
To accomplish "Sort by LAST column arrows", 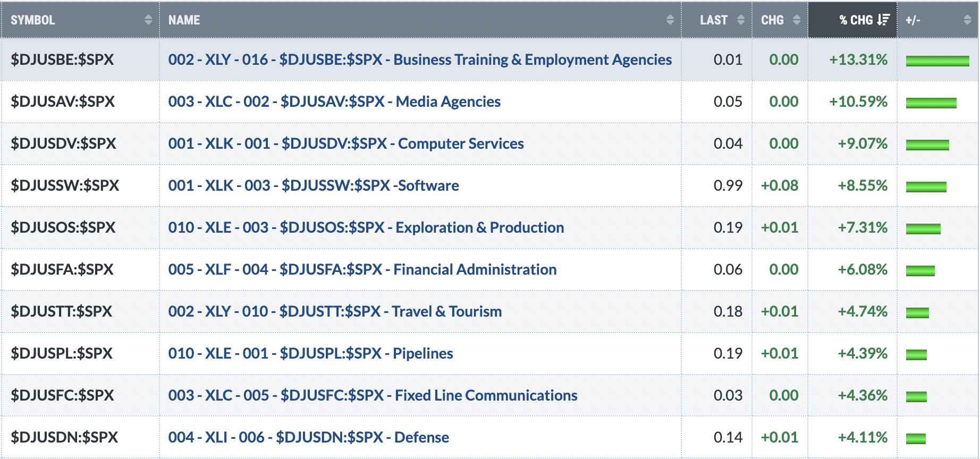I will [x=741, y=20].
